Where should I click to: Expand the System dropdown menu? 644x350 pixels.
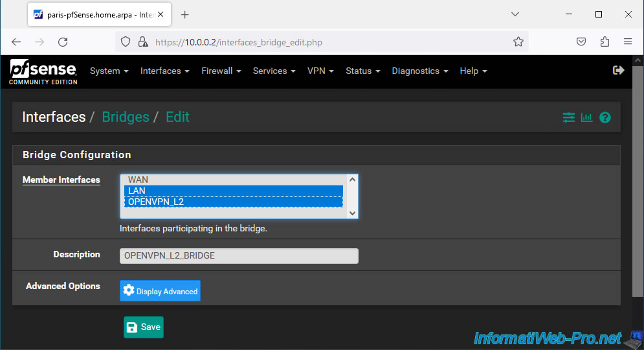point(109,71)
